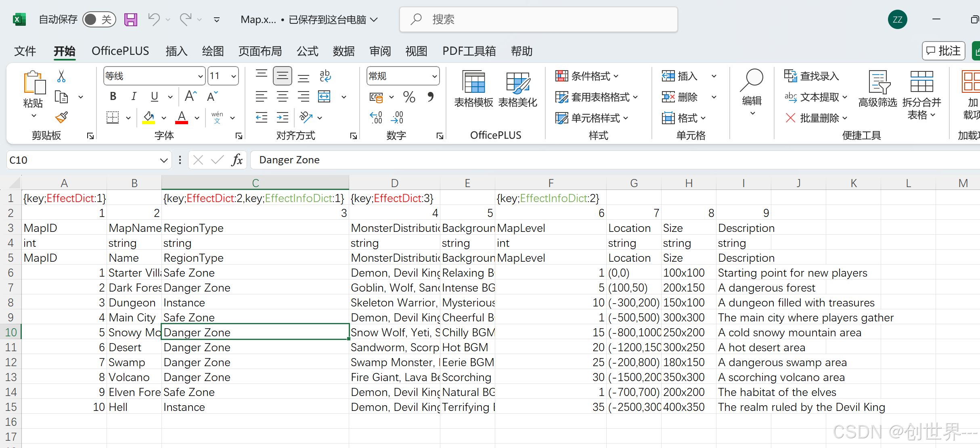The height and width of the screenshot is (448, 980).
Task: Click the 拆分合并表格 button
Action: point(922,95)
